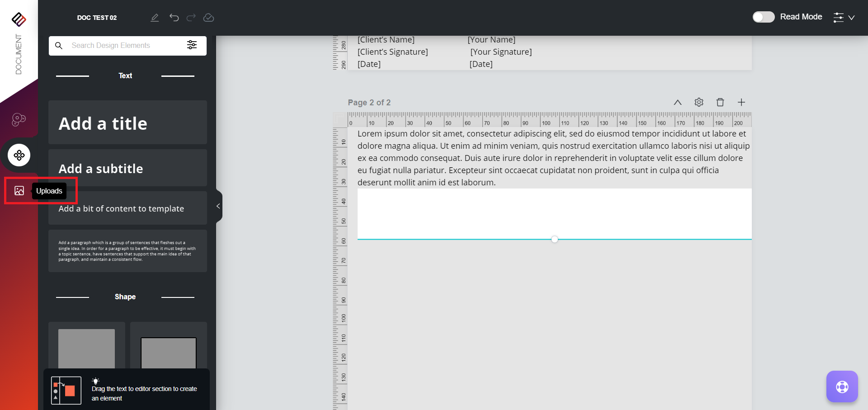Screen dimensions: 868x410
Task: Delete page 2 with trash icon
Action: click(x=720, y=102)
